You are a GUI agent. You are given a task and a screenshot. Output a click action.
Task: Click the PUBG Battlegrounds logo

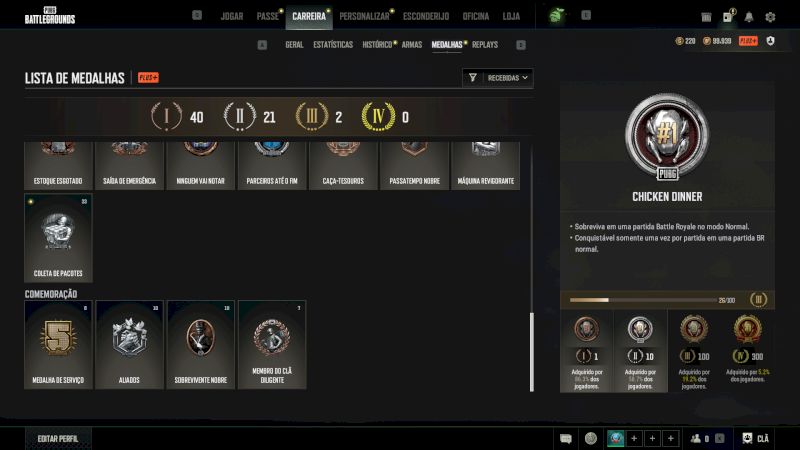point(50,16)
